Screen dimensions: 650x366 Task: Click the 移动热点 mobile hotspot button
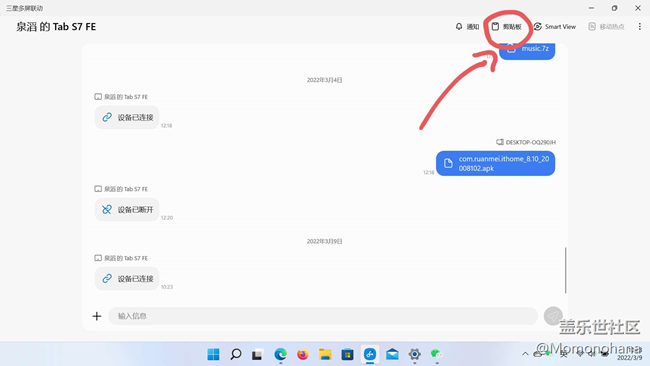(x=606, y=27)
